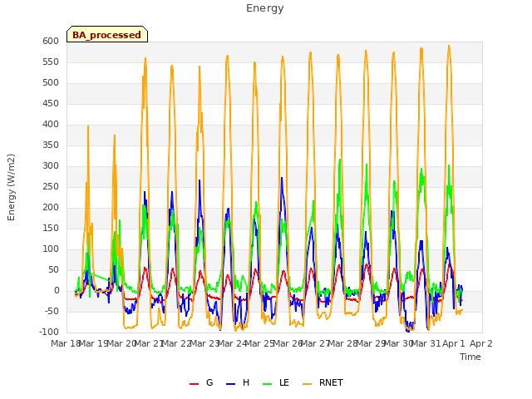
Task: Click the Mar 24 x-axis tick label
Action: coord(232,343)
